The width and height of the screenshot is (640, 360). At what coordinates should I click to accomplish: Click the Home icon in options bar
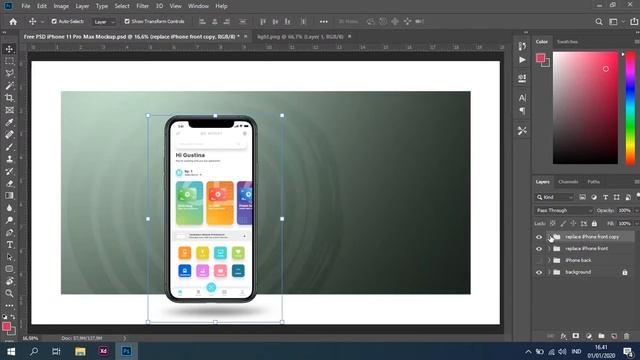[x=13, y=22]
